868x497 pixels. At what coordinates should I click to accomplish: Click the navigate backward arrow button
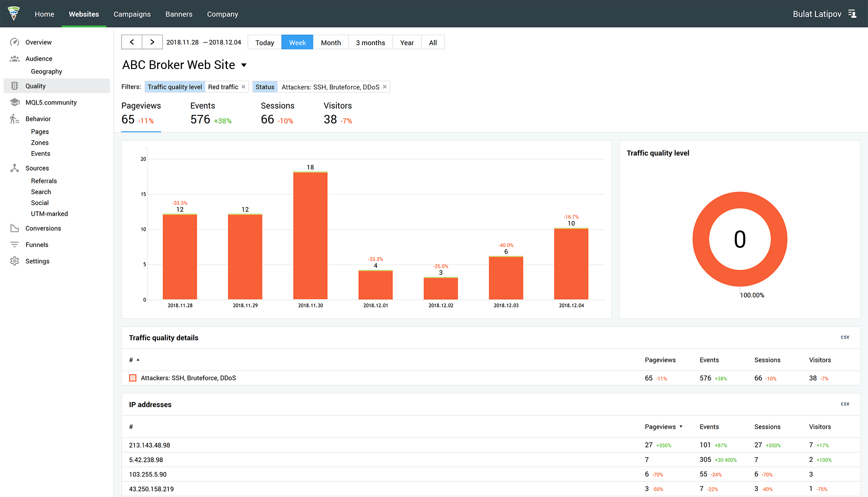pos(131,42)
